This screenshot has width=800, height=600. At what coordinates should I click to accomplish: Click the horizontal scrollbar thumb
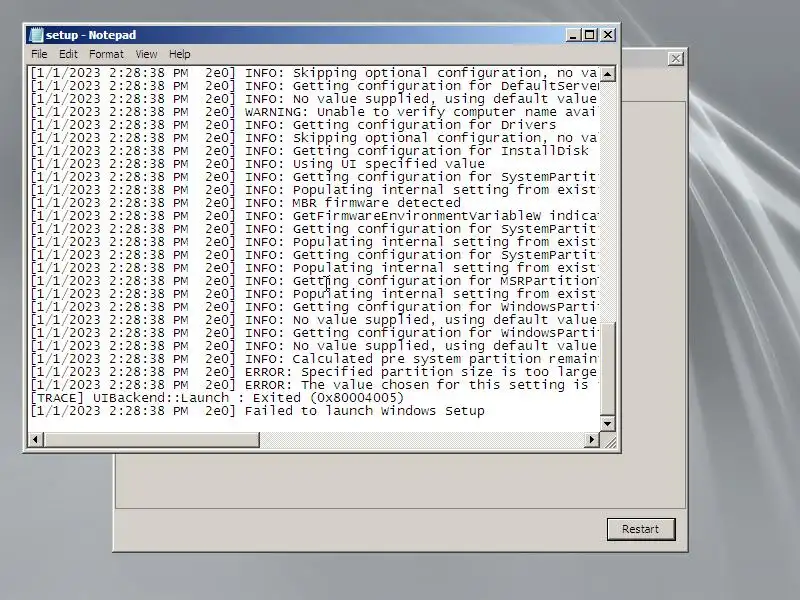[152, 439]
